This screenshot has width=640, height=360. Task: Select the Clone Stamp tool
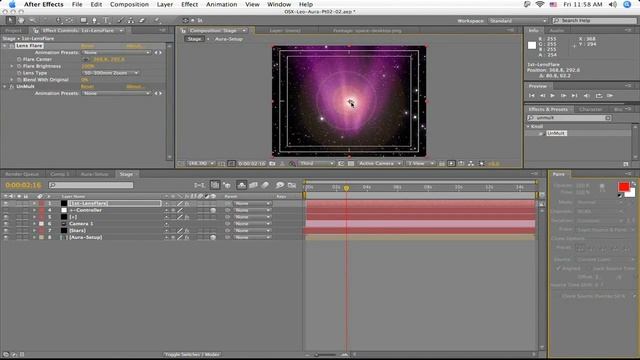click(131, 20)
